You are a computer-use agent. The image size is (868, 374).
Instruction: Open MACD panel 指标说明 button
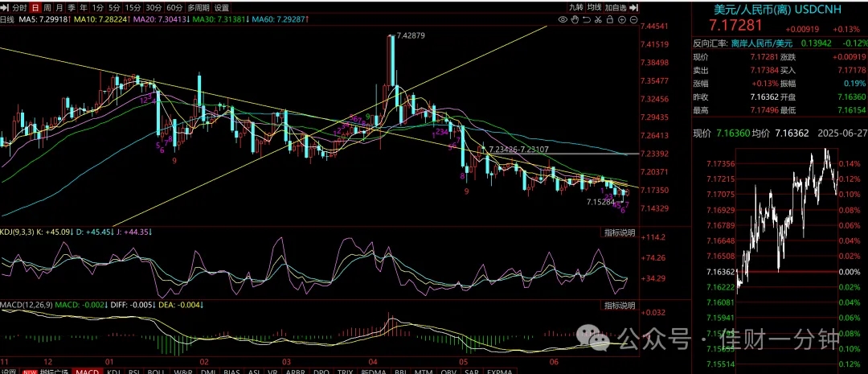click(619, 306)
